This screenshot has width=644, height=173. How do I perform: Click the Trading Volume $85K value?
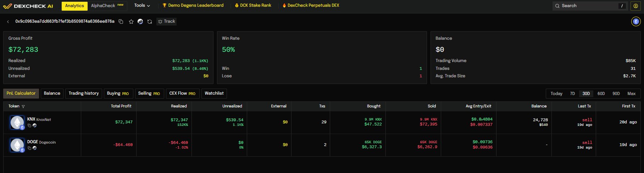coord(631,61)
